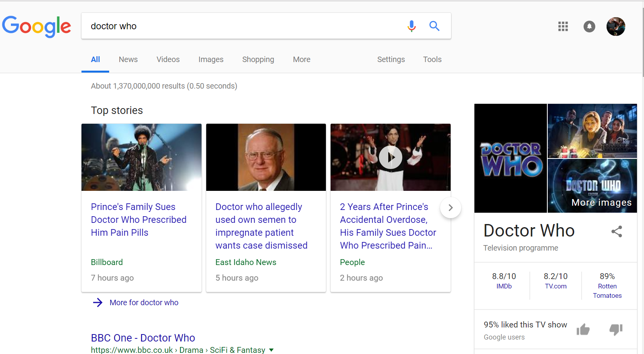Open the elderly doctor portrait thumbnail
This screenshot has height=354, width=644.
[266, 157]
